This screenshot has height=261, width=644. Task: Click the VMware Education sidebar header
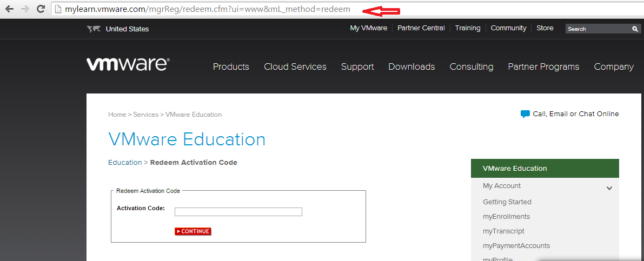pos(545,168)
